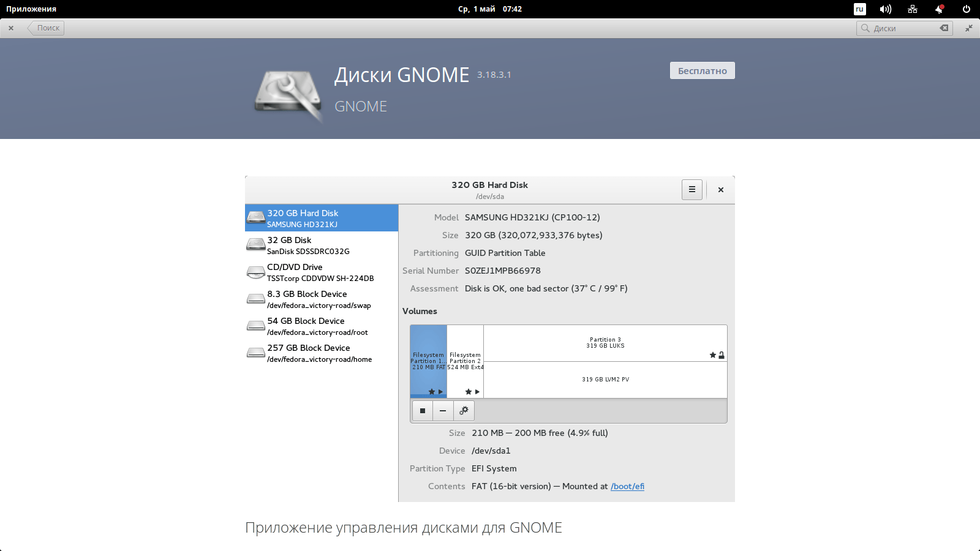The image size is (980, 551).
Task: Click the version number 3.18.3.1
Action: pos(494,75)
